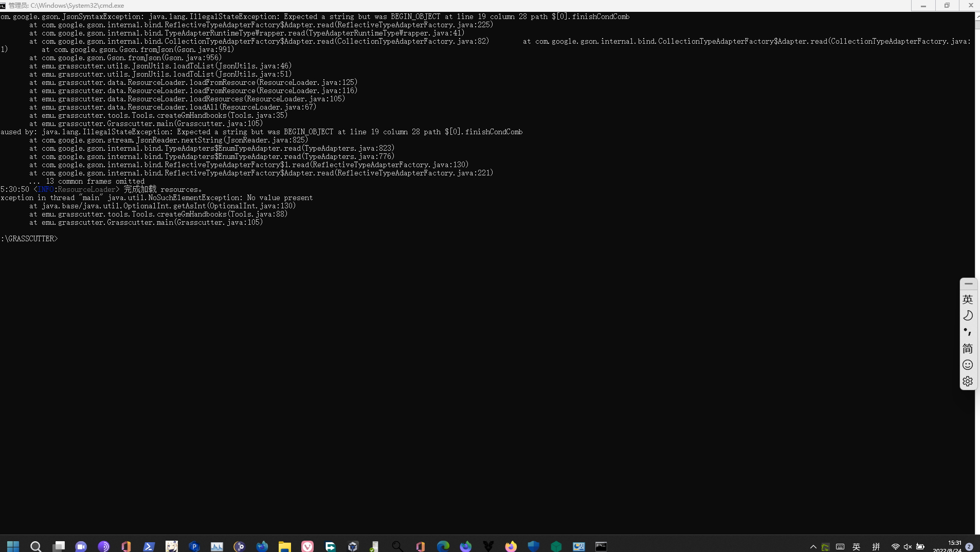The height and width of the screenshot is (552, 980).
Task: Toggle English/Chinese input with the 英 button
Action: (968, 298)
